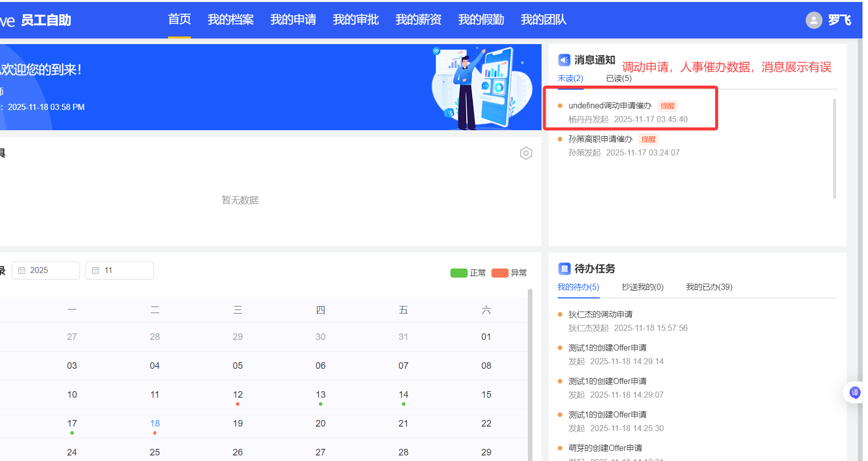Screen dimensions: 868x461
Task: Click the user avatar icon beside 罗飞
Action: 813,20
